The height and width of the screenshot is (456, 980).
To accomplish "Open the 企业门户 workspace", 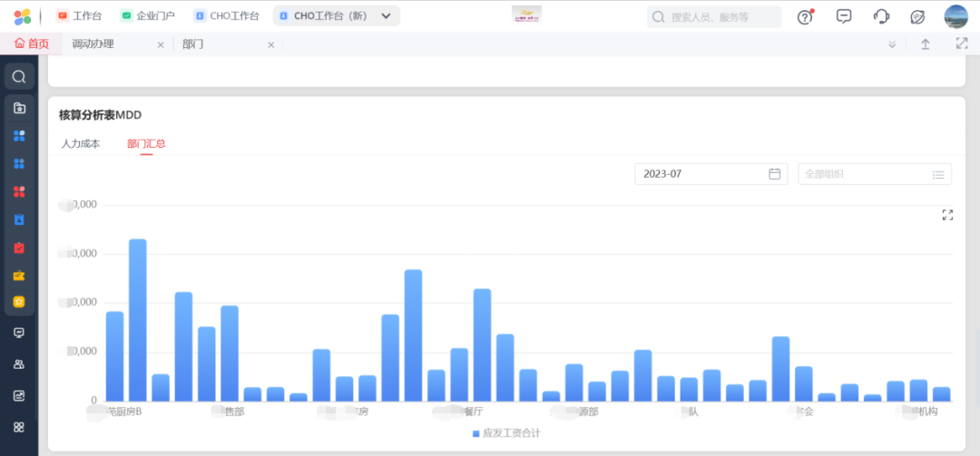I will (x=148, y=16).
